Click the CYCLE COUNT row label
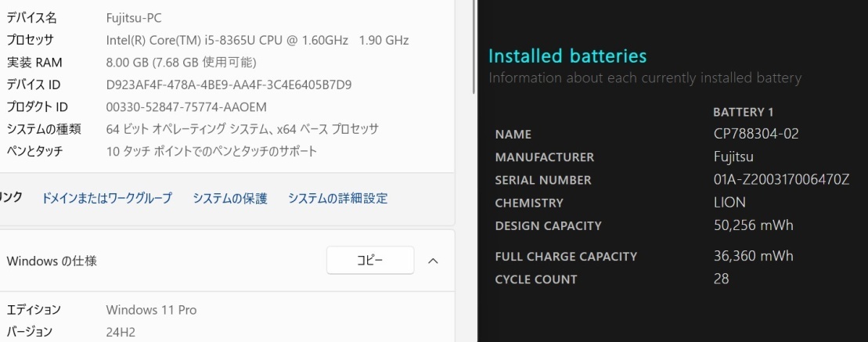 coord(536,279)
